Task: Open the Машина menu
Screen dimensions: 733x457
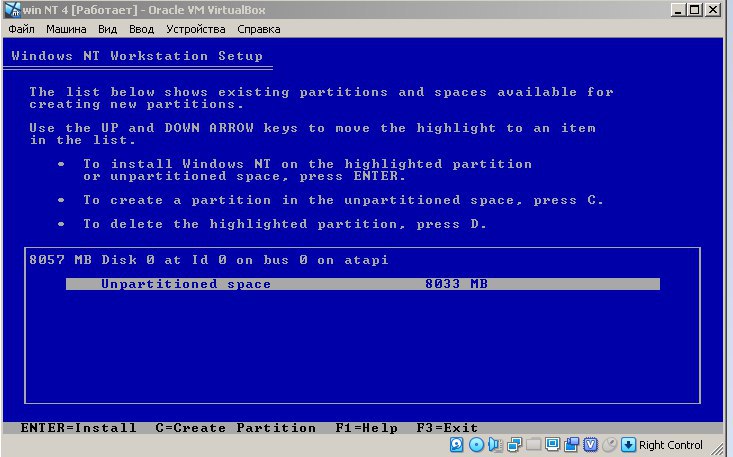Action: click(x=66, y=29)
